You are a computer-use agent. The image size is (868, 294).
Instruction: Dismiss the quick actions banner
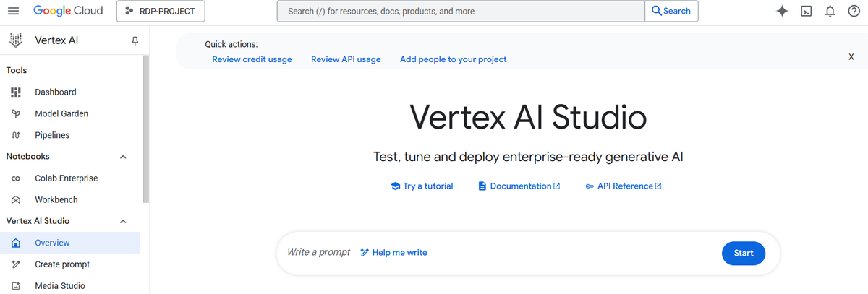tap(851, 56)
